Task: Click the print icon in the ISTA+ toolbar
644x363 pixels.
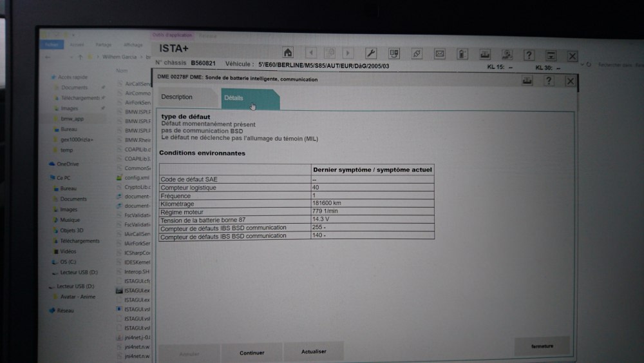Action: 485,54
